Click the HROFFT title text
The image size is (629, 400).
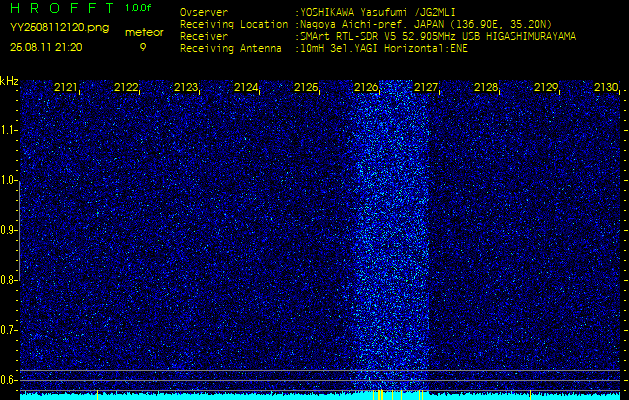pyautogui.click(x=62, y=8)
